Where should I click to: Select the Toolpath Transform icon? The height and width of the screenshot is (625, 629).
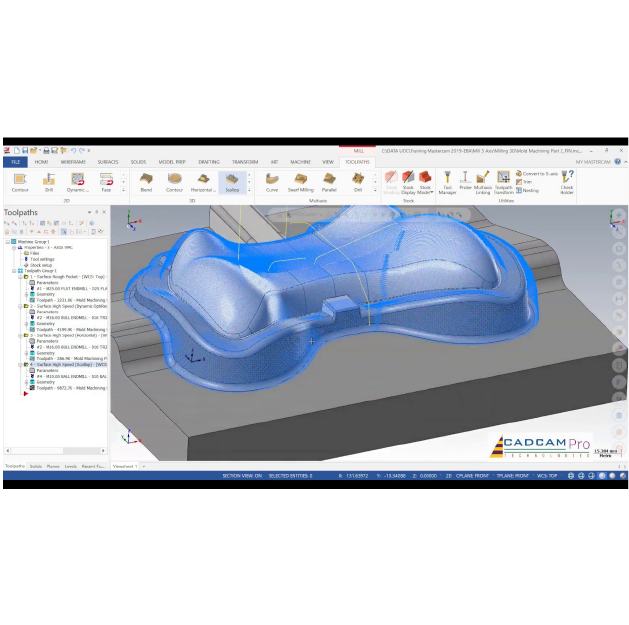point(503,183)
